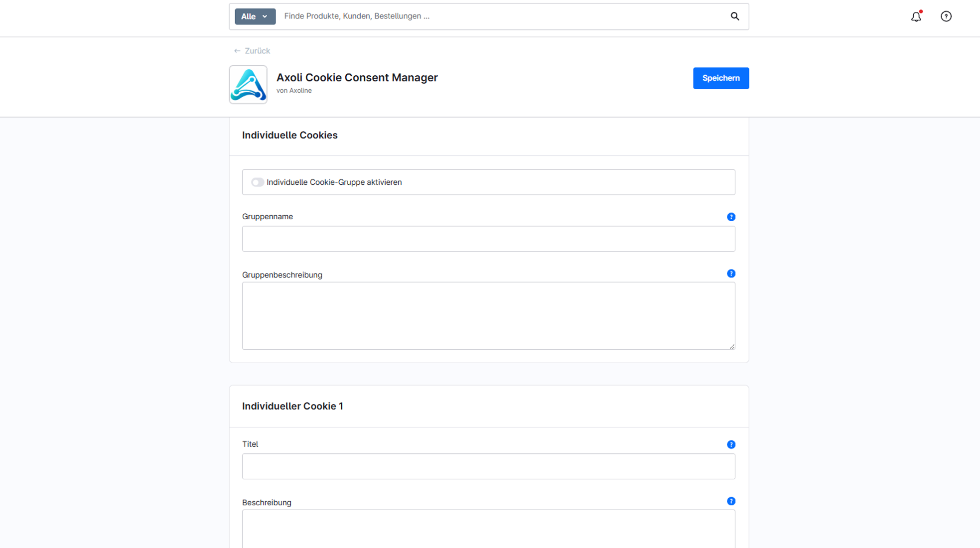Click the 'von Axoline' vendor text
The width and height of the screenshot is (980, 548).
coord(294,91)
